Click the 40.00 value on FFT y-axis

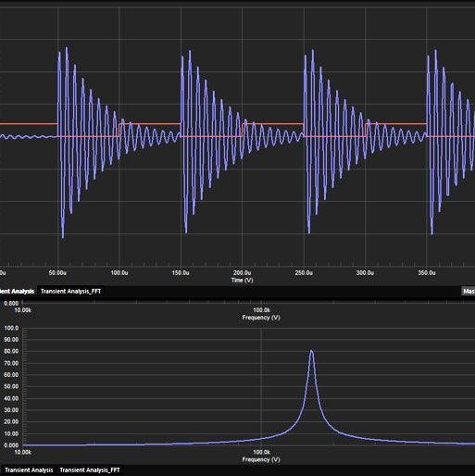(11, 398)
